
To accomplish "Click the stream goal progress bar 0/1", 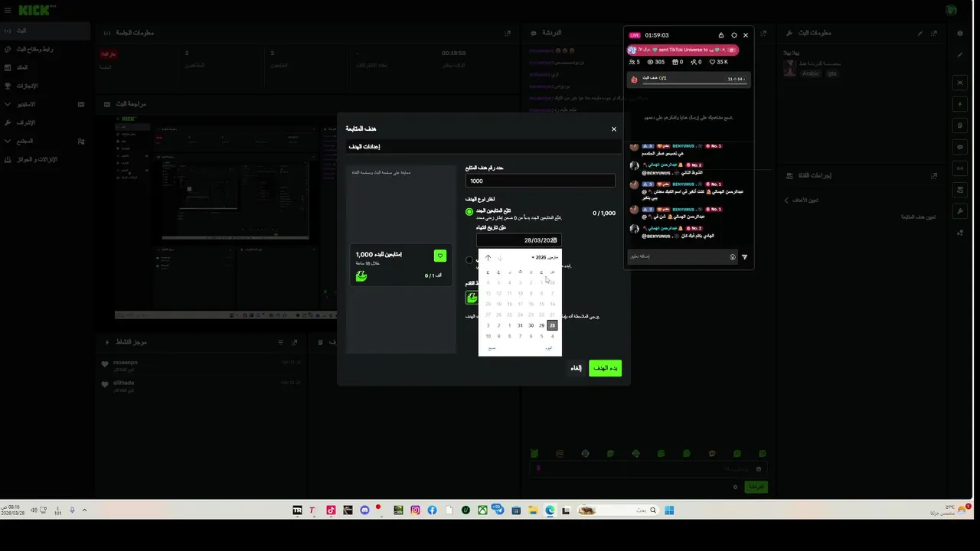I will pos(688,79).
